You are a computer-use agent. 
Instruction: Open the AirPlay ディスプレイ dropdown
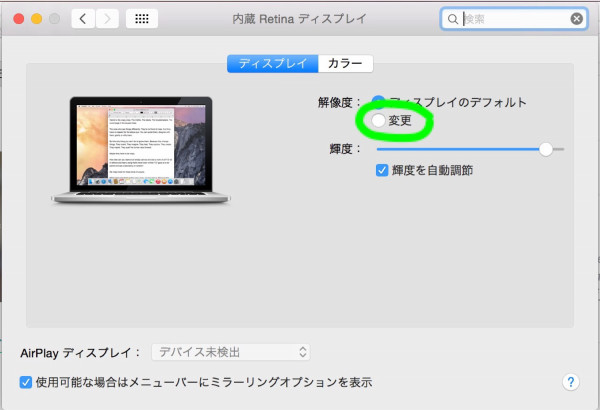[230, 351]
